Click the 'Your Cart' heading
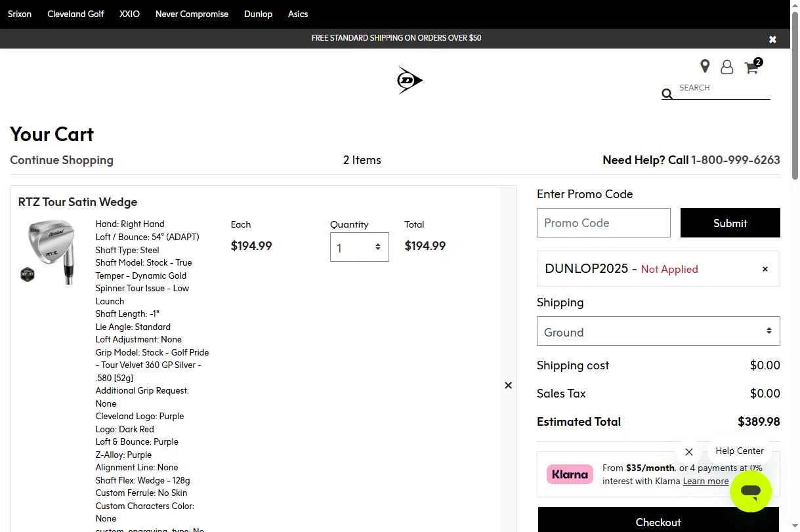 pyautogui.click(x=52, y=134)
